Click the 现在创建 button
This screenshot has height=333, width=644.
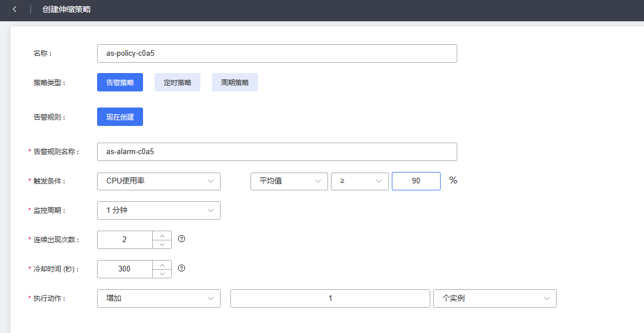point(120,117)
